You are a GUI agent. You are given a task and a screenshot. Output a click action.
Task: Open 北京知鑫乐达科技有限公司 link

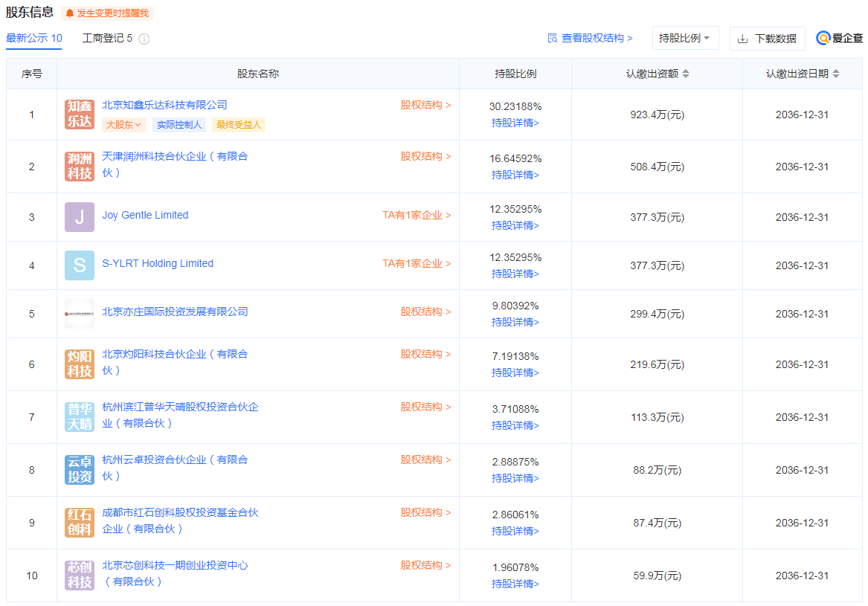tap(164, 105)
